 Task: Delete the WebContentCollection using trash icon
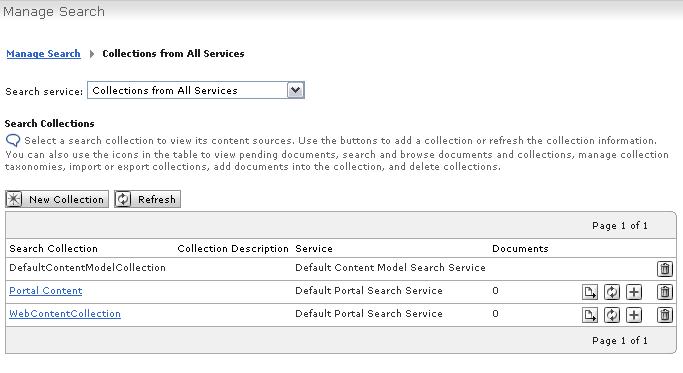point(665,315)
